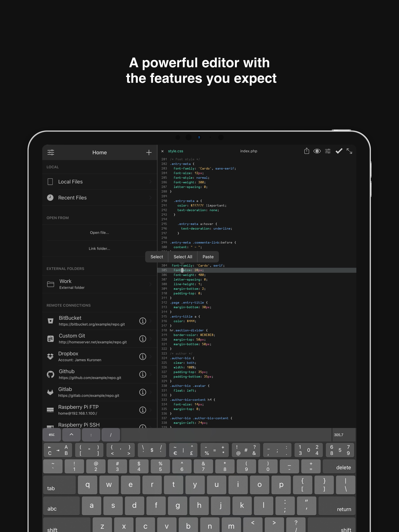Tap the plus icon to add a connection
This screenshot has width=399, height=532.
149,152
